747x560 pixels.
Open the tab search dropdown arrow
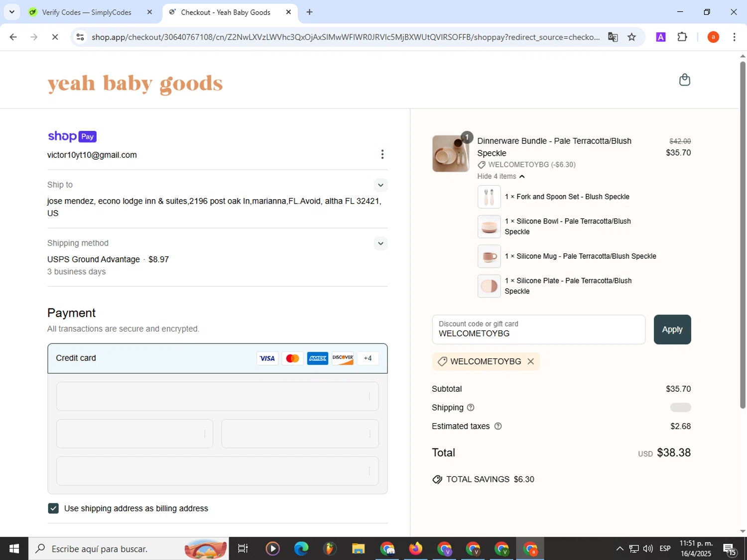(x=11, y=12)
